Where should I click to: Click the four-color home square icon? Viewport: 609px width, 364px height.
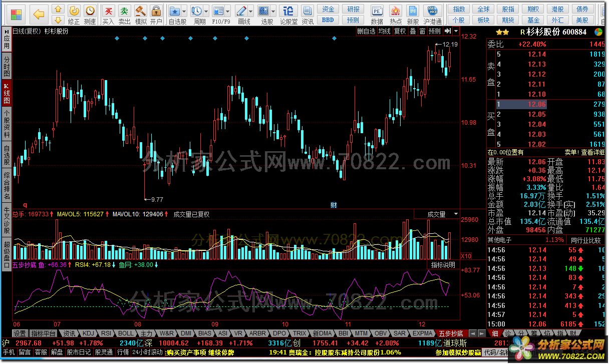pos(17,14)
